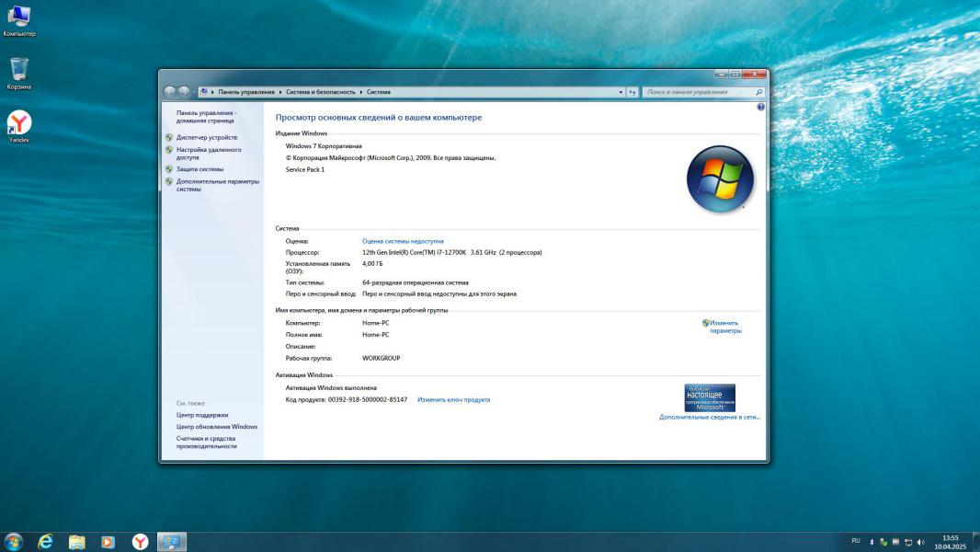
Task: Expand arrow after Система и безопасность breadcrumb
Action: tap(360, 92)
